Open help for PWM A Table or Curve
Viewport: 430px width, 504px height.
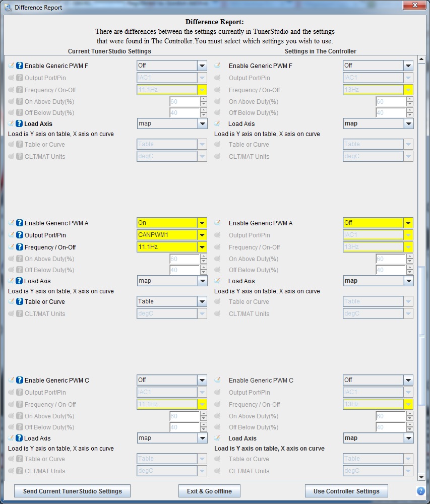click(x=20, y=301)
